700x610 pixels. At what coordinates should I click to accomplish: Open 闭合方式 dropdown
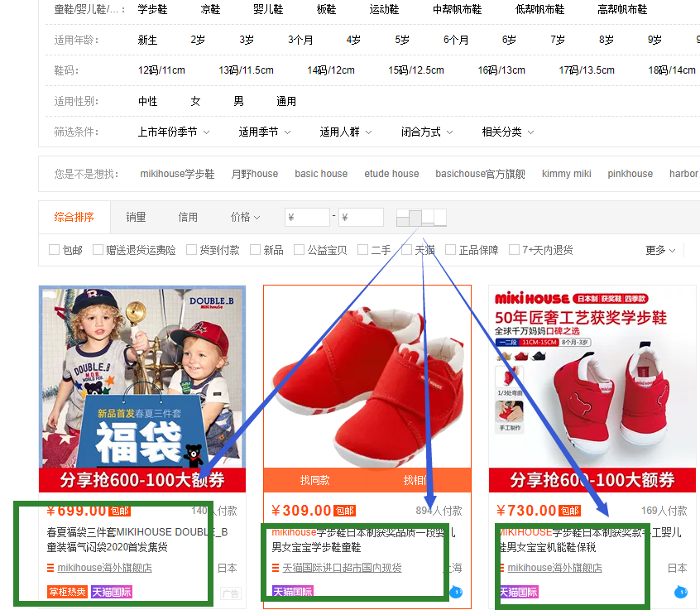(x=427, y=132)
